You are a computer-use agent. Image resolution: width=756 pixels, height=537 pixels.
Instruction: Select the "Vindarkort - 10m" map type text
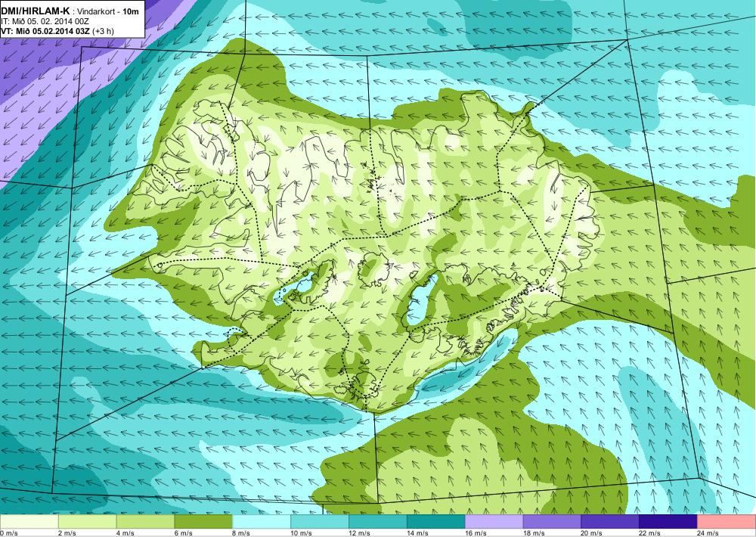[108, 11]
